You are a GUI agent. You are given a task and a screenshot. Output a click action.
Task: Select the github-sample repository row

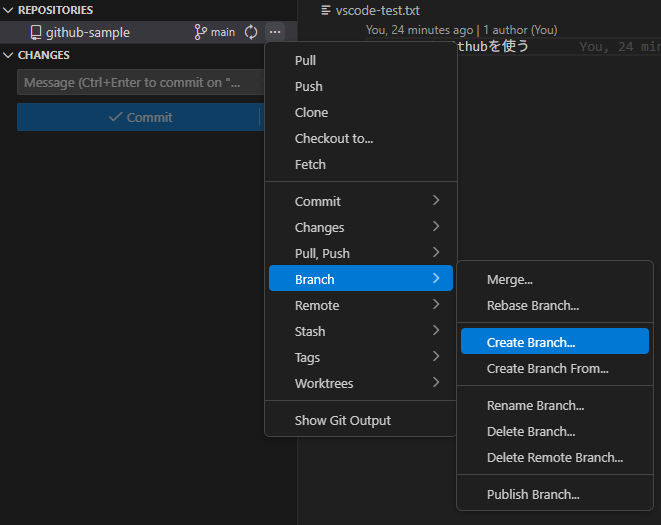pos(100,32)
